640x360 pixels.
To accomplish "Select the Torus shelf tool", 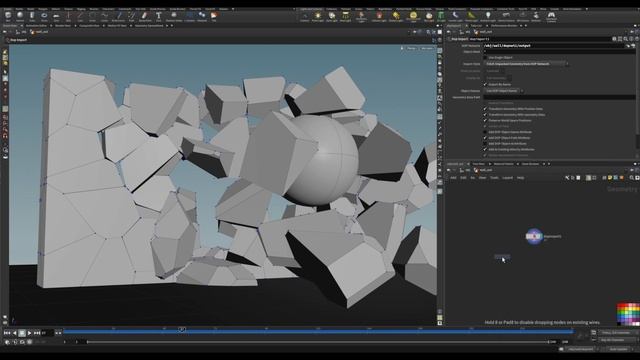I will (x=44, y=16).
